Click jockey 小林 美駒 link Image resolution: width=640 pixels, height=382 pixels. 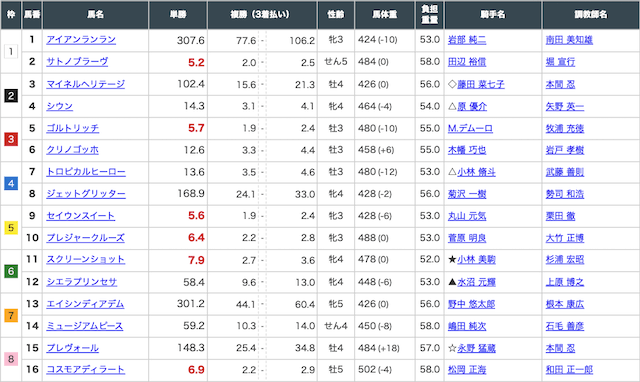pos(476,260)
